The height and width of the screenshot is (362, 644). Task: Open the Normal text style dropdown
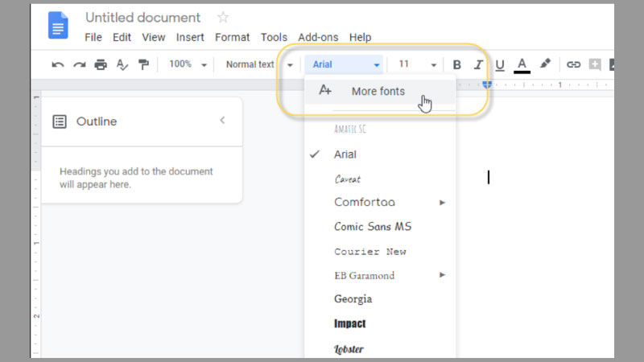point(259,64)
